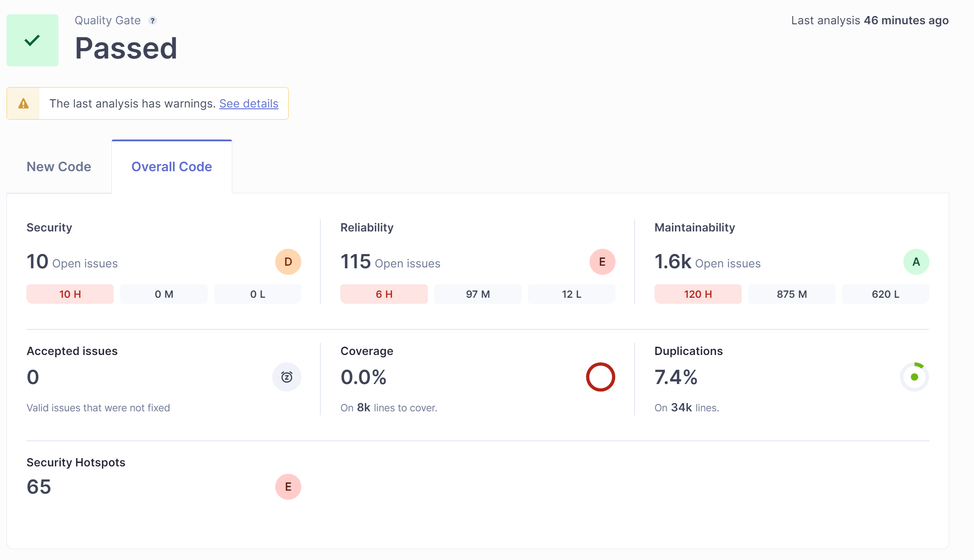Click the Reliability rating E badge
This screenshot has width=974, height=560.
click(x=602, y=262)
